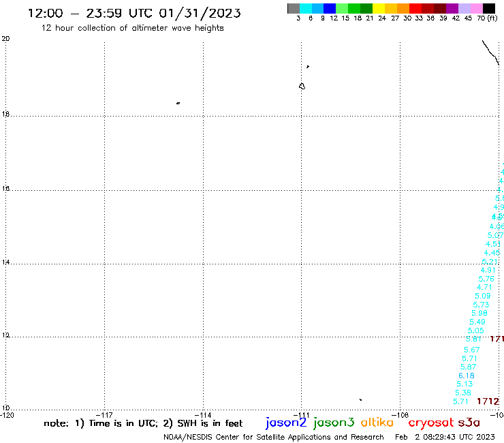Click the 5.76 wave height value

[x=486, y=279]
